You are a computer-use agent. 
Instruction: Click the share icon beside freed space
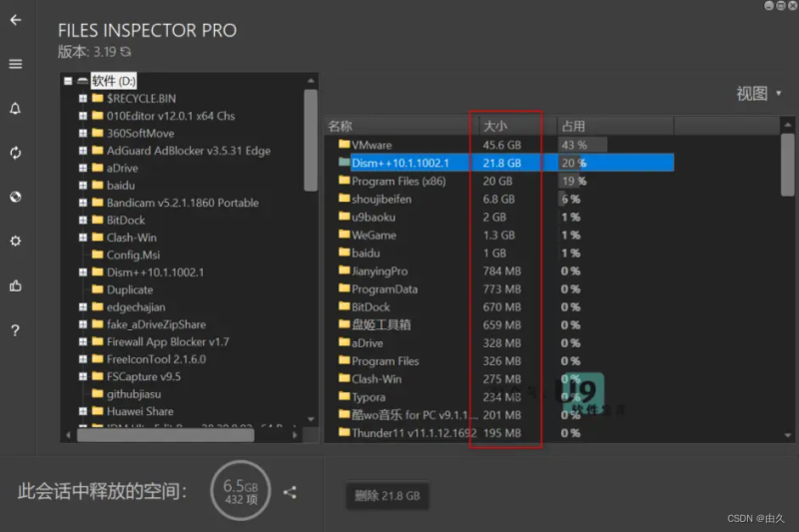(x=290, y=492)
